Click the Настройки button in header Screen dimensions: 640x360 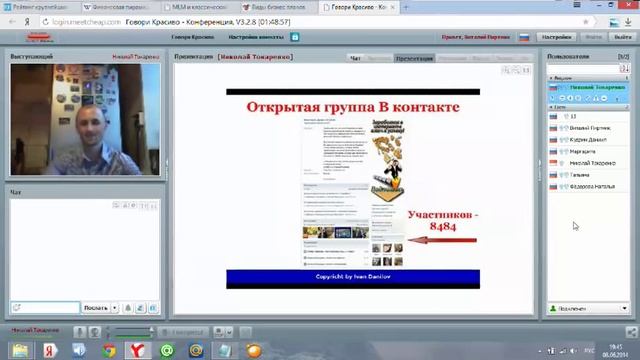(556, 37)
